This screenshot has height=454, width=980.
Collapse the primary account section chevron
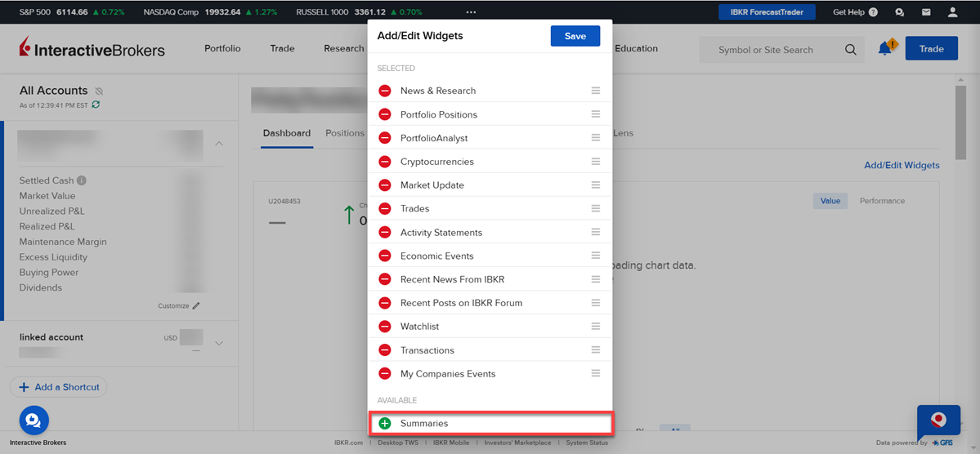tap(219, 144)
